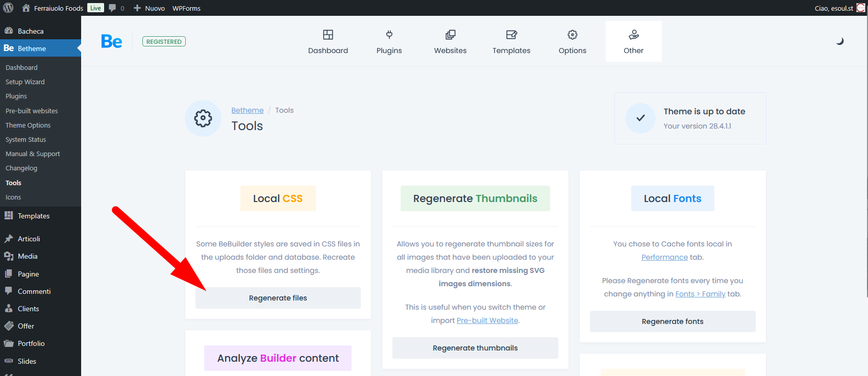Image resolution: width=868 pixels, height=376 pixels.
Task: Open the Other tab
Action: click(x=634, y=41)
